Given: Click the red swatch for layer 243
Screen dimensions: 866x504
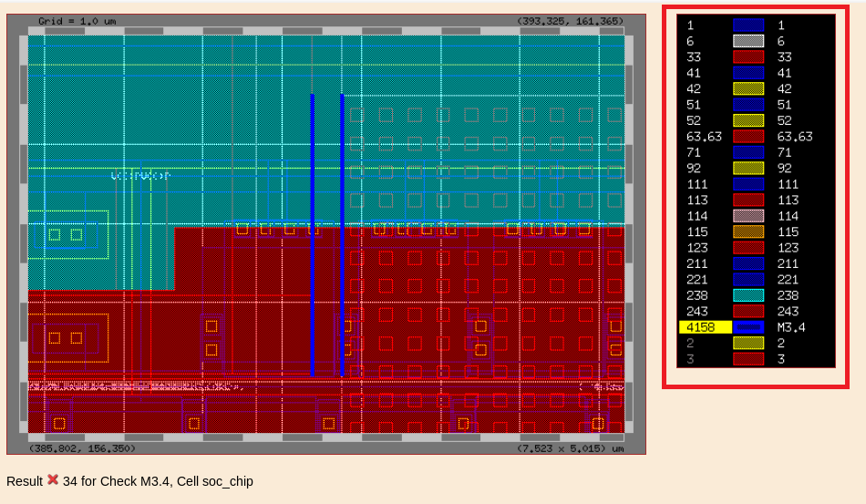Looking at the screenshot, I should pyautogui.click(x=748, y=312).
